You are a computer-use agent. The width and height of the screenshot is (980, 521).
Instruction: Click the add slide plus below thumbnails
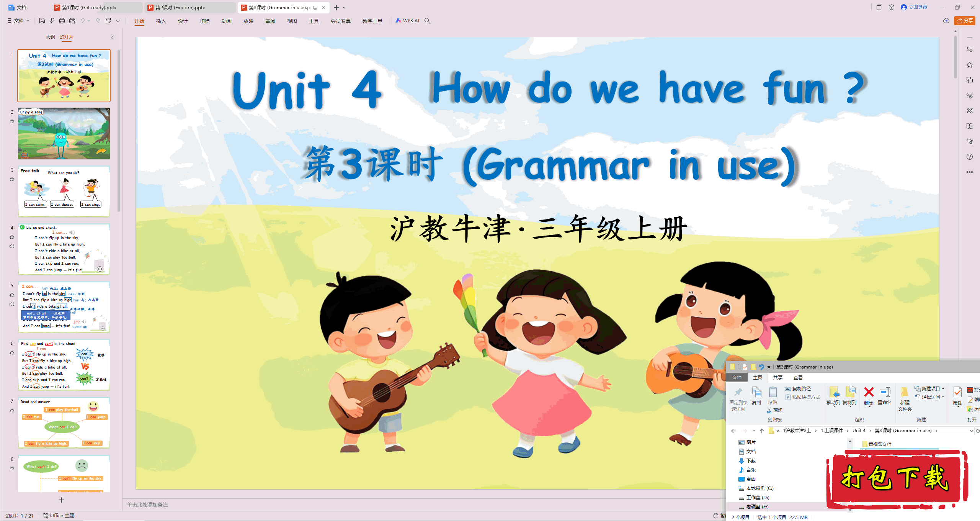tap(61, 500)
